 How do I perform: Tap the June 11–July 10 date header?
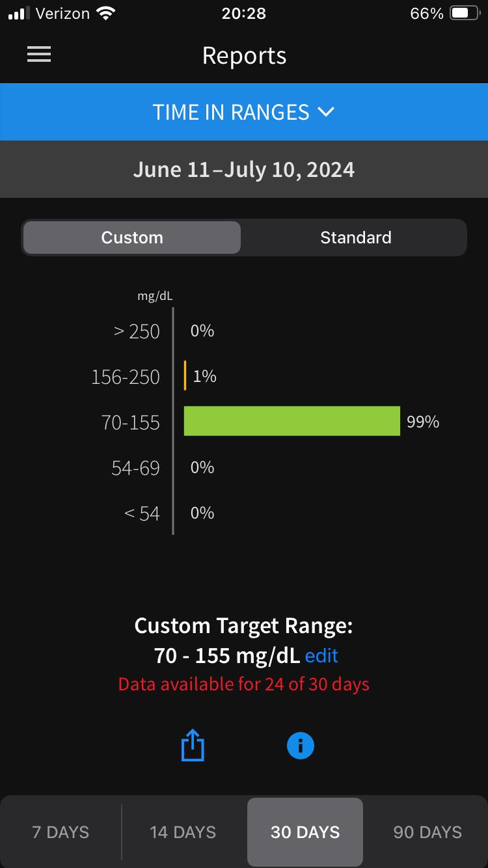click(244, 169)
